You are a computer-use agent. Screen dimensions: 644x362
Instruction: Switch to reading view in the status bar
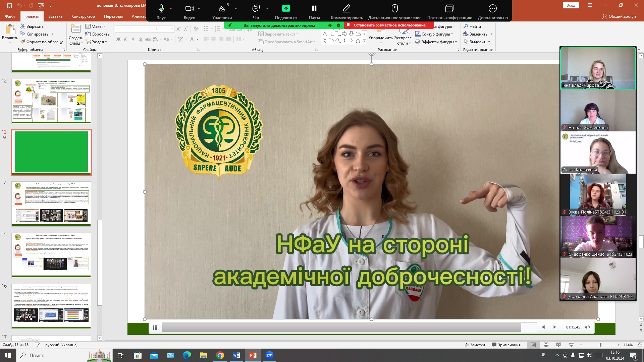click(558, 345)
